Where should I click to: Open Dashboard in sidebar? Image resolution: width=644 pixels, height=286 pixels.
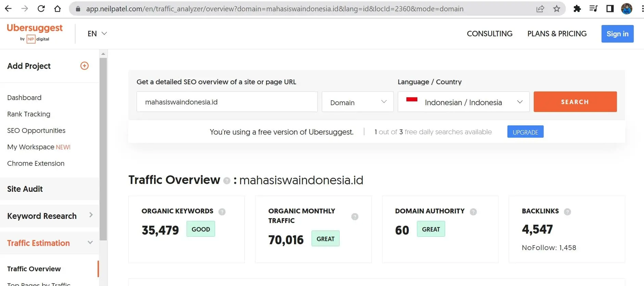coord(24,98)
